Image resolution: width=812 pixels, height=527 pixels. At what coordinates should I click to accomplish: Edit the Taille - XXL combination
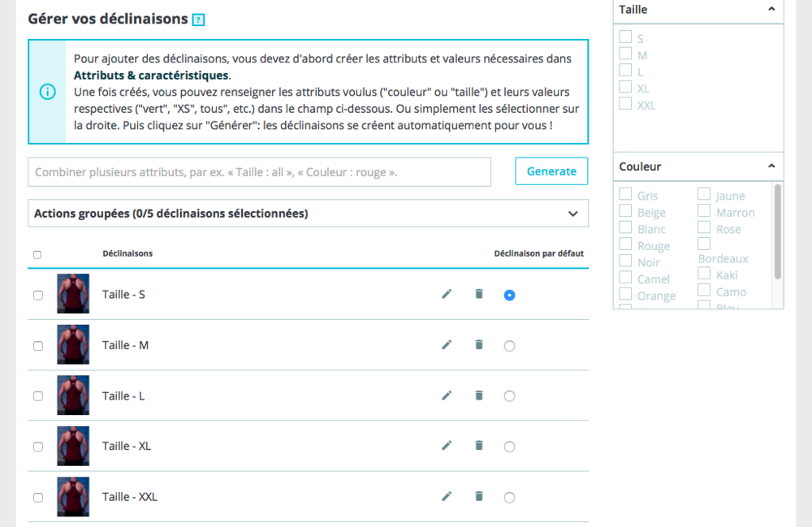(447, 496)
